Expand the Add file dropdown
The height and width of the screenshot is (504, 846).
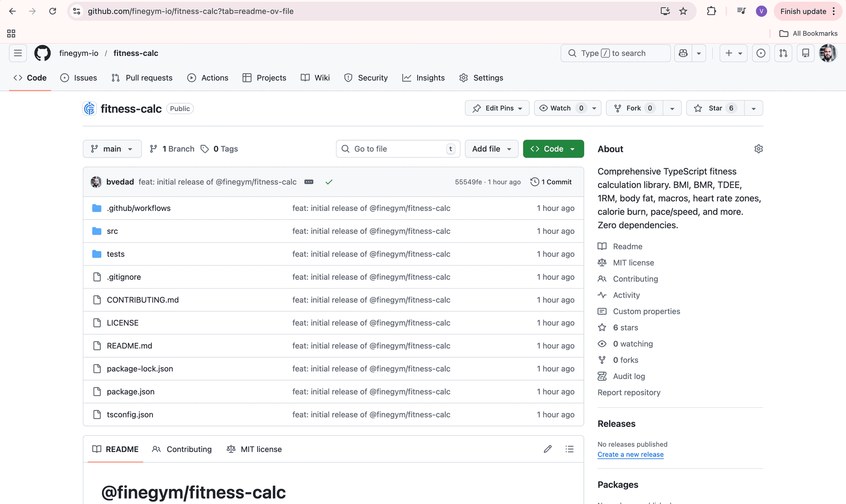click(491, 149)
